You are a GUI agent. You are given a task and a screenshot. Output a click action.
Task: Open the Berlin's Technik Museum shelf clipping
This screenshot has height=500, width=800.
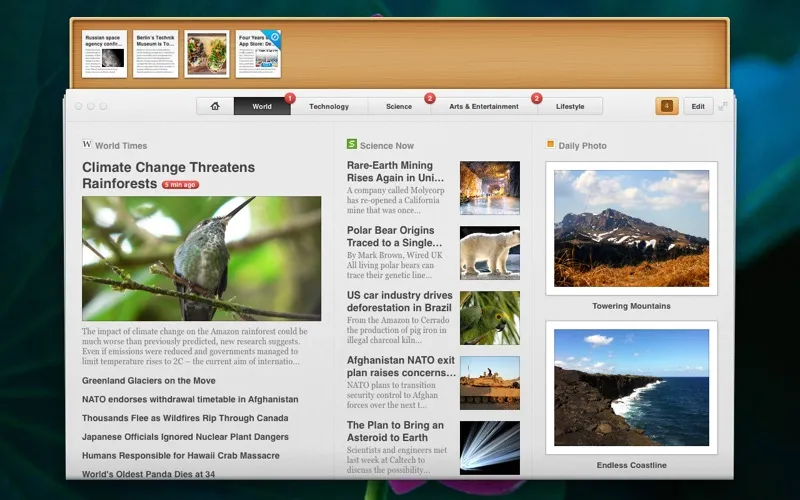[x=156, y=54]
